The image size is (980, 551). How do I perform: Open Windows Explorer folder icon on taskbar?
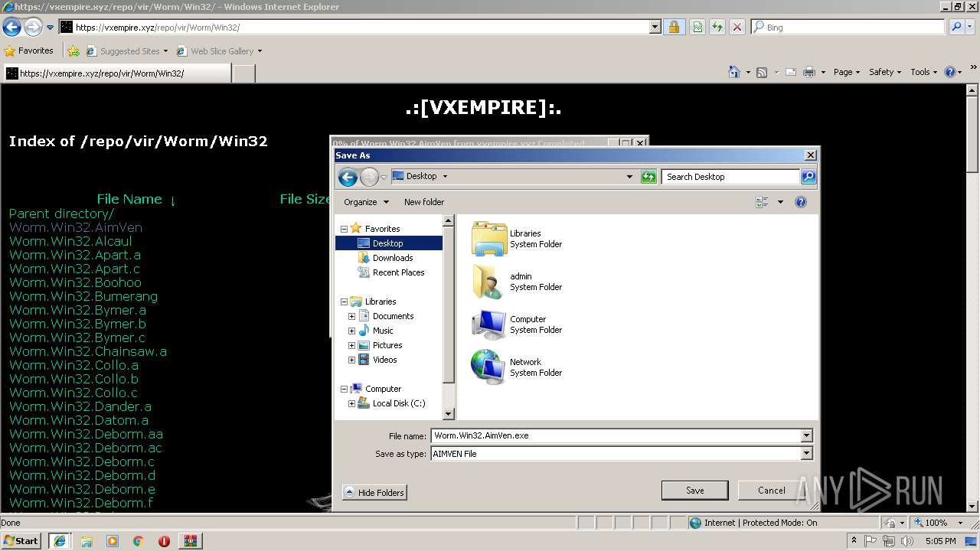coord(86,541)
